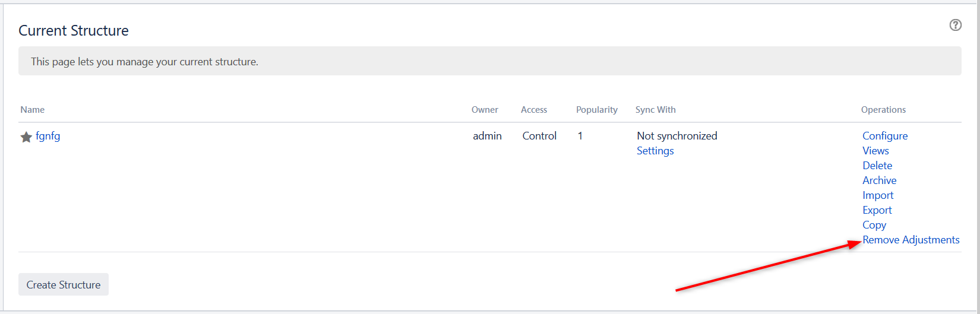Click the Access column header
980x314 pixels.
click(x=534, y=110)
